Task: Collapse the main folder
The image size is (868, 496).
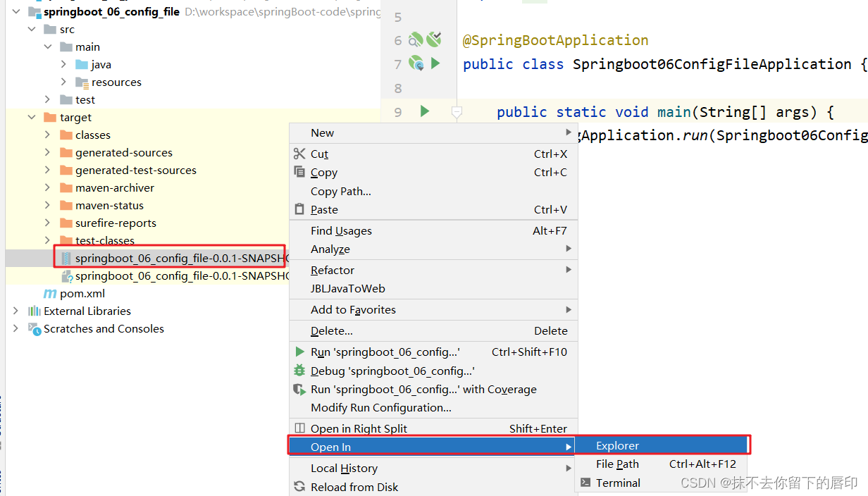Action: tap(48, 46)
